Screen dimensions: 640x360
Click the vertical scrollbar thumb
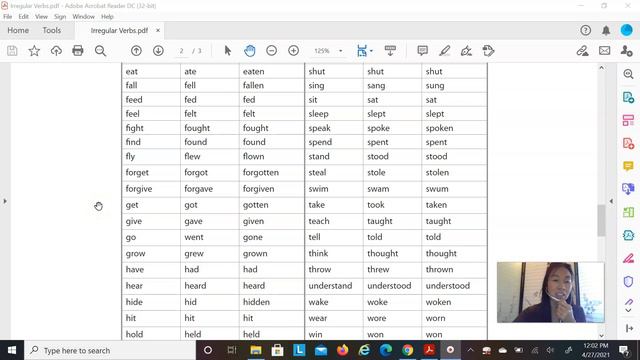[x=601, y=220]
